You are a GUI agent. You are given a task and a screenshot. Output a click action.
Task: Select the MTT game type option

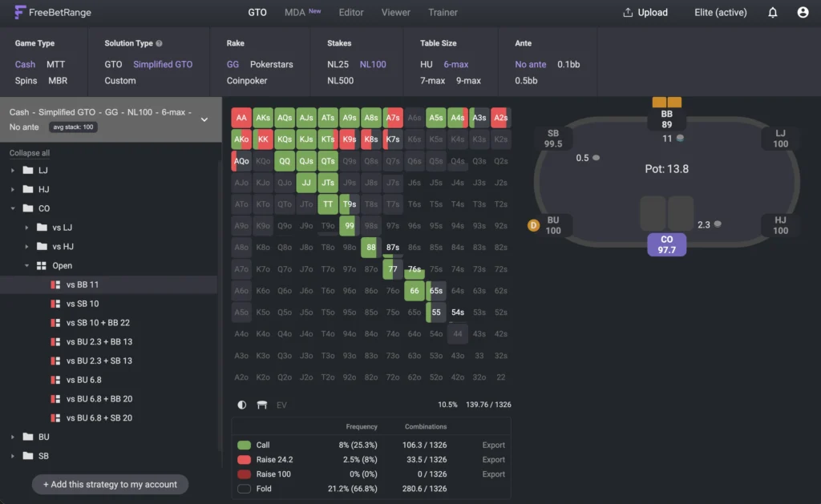coord(56,64)
